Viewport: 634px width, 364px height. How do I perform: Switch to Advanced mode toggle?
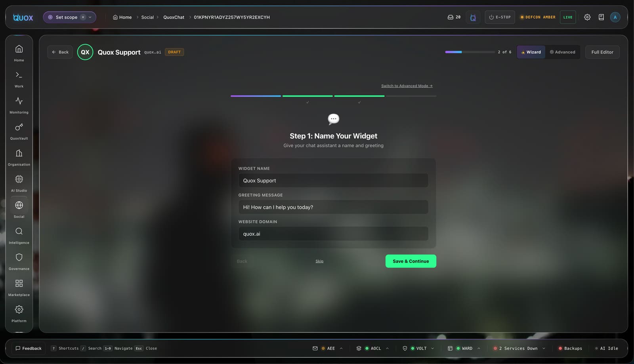(562, 52)
